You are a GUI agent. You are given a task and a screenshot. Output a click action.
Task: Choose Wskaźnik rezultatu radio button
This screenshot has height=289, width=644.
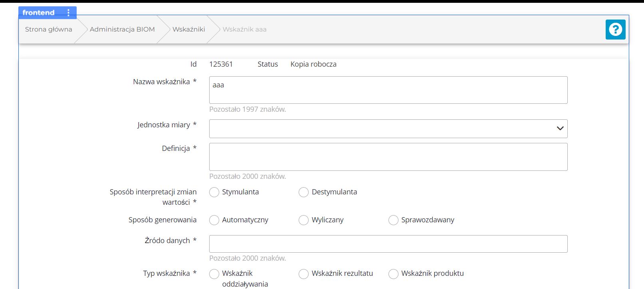(x=304, y=274)
